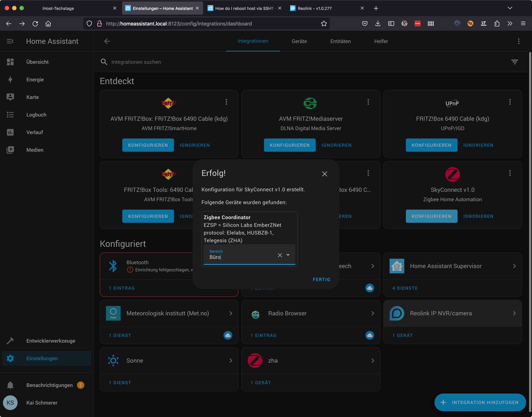The height and width of the screenshot is (417, 532).
Task: Open the Energie sidebar item
Action: (x=35, y=80)
